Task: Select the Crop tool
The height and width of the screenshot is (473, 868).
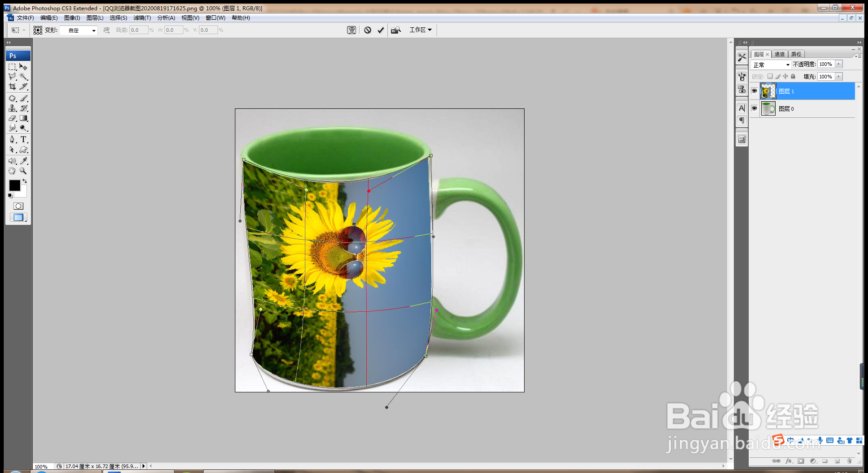Action: (x=12, y=86)
